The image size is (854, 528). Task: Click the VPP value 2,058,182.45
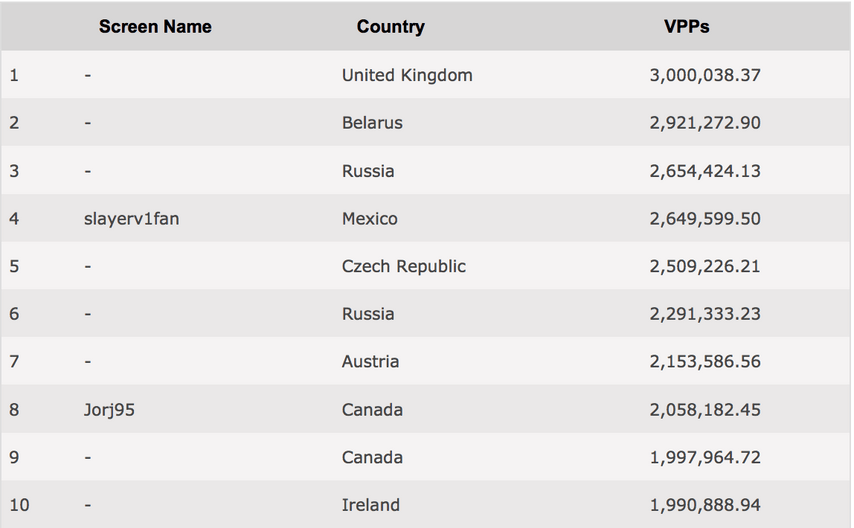coord(705,410)
